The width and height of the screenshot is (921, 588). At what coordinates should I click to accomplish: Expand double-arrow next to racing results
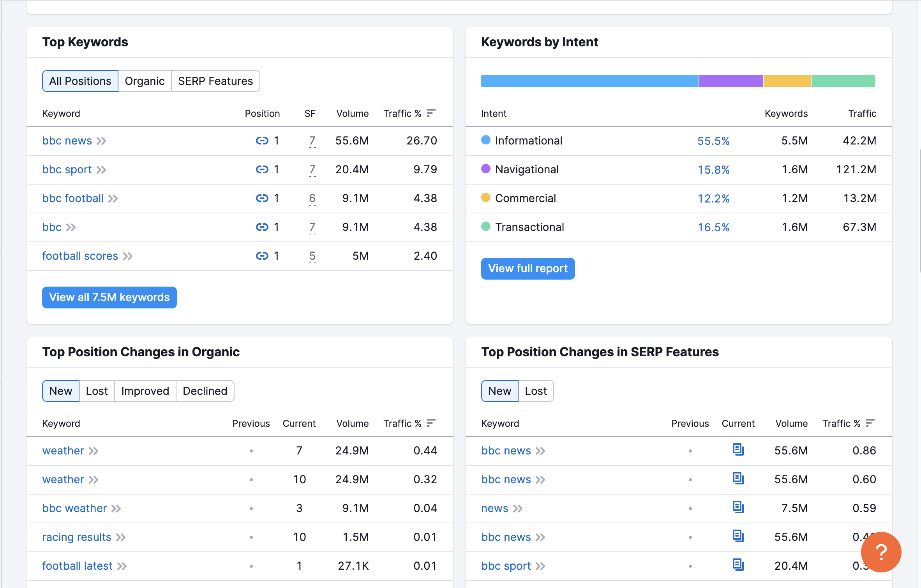[x=121, y=537]
